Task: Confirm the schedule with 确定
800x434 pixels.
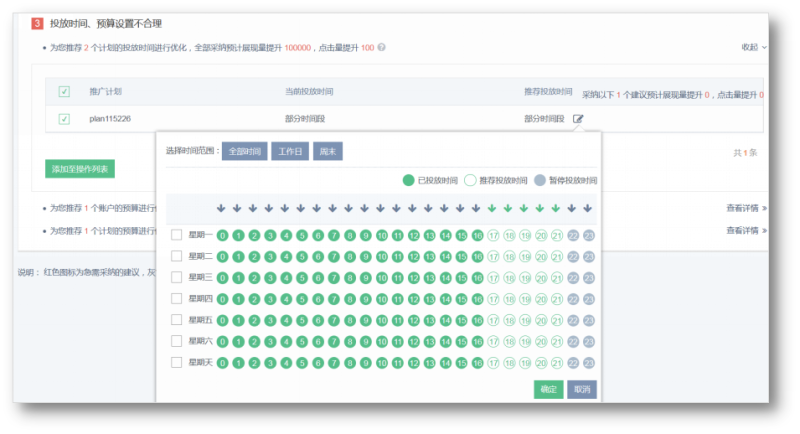Action: coord(548,389)
